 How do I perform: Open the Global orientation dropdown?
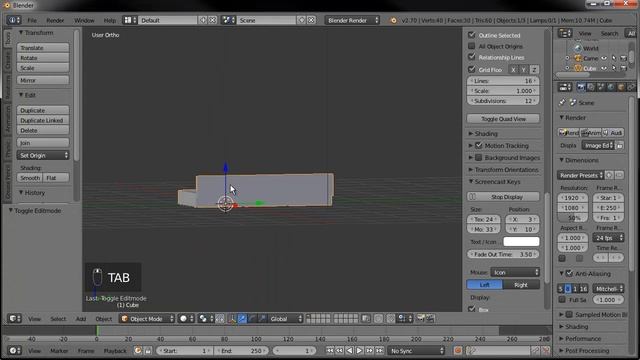pos(286,319)
